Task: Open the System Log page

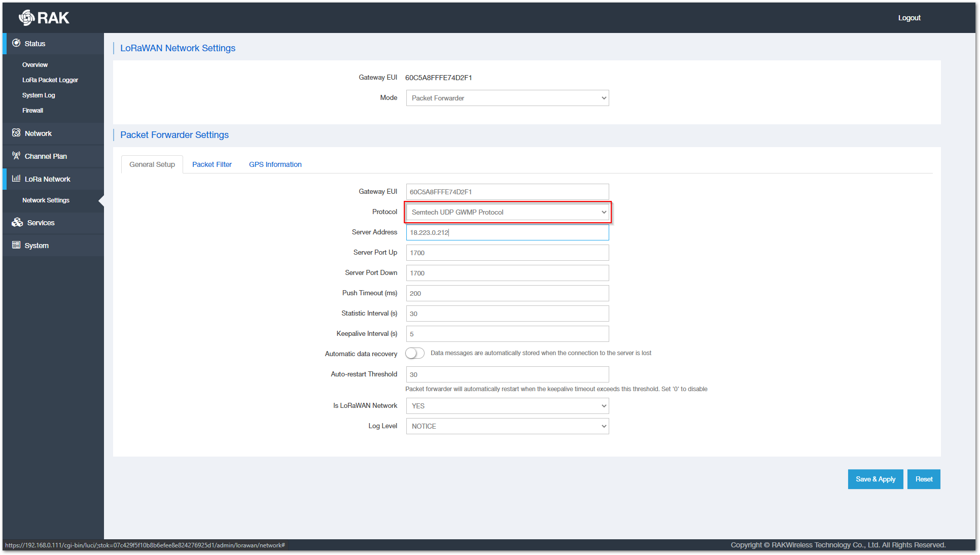Action: [39, 95]
